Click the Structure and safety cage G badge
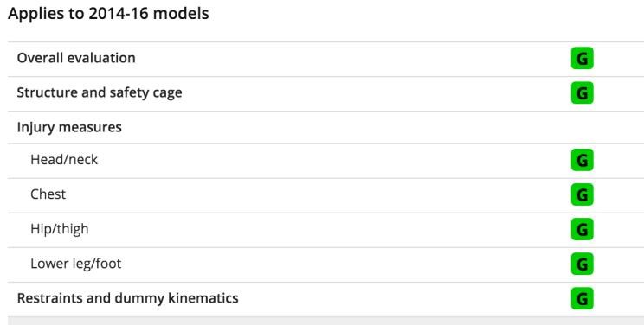 coord(582,93)
